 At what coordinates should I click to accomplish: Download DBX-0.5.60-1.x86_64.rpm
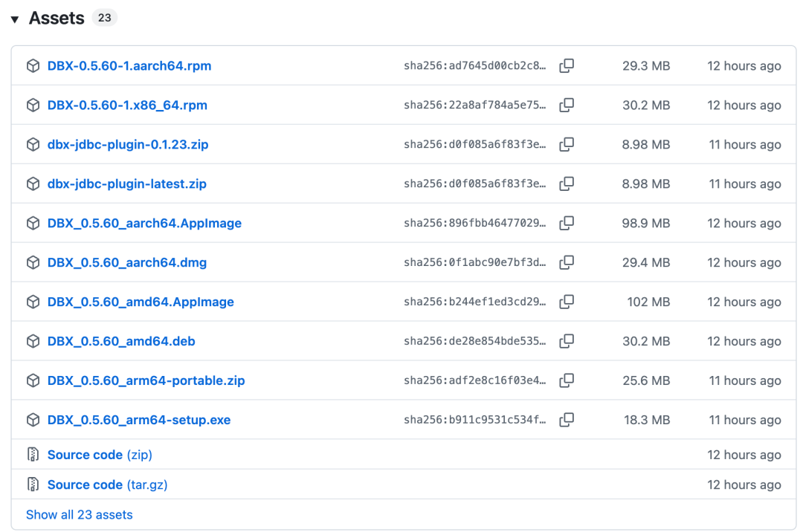(x=127, y=106)
